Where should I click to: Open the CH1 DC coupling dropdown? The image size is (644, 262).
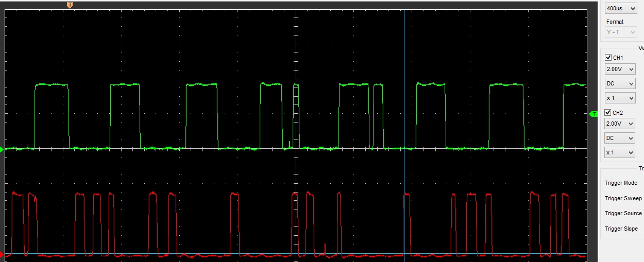point(620,83)
